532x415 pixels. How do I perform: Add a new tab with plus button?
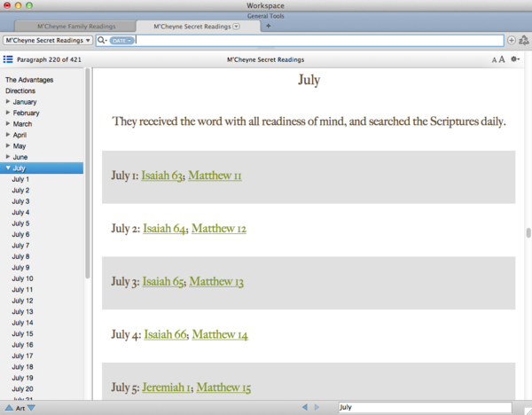pyautogui.click(x=268, y=26)
